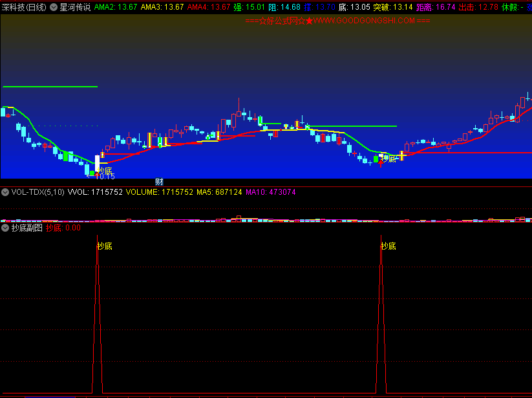Click the 抄底副图 sub-chart name
The height and width of the screenshot is (398, 532).
pos(27,228)
